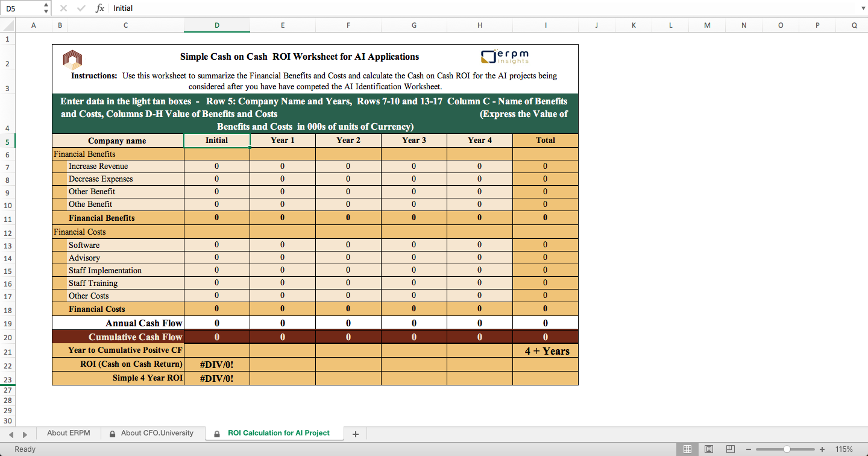Open the About CFO.University sheet tab
The width and height of the screenshot is (868, 456).
pos(151,433)
